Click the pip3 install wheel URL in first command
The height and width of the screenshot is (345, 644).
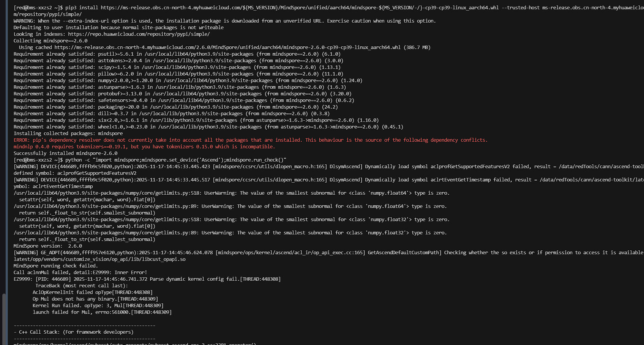(x=300, y=8)
